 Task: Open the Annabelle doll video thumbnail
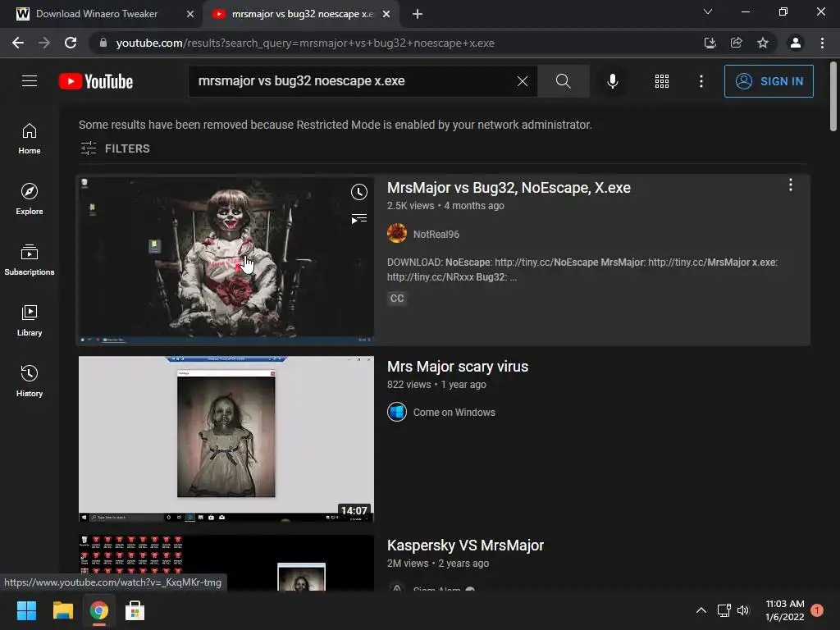226,260
